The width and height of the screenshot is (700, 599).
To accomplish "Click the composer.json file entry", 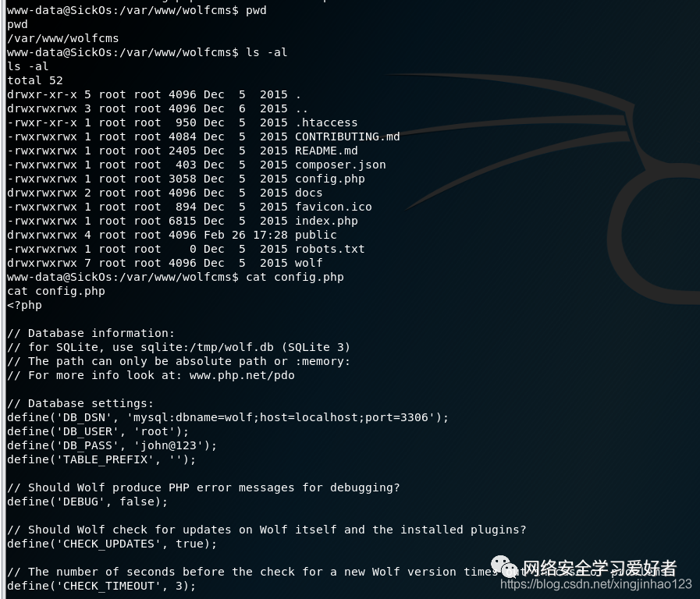I will (x=340, y=165).
